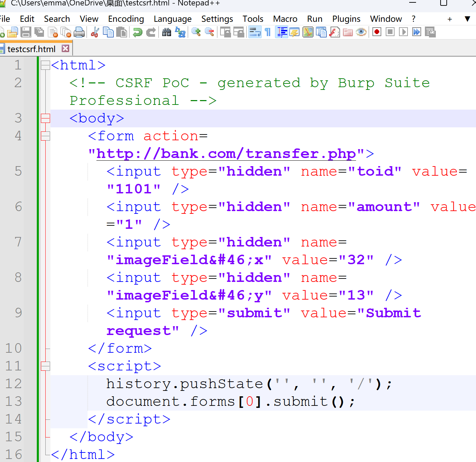
Task: Open the Replace tool icon
Action: coord(180,32)
